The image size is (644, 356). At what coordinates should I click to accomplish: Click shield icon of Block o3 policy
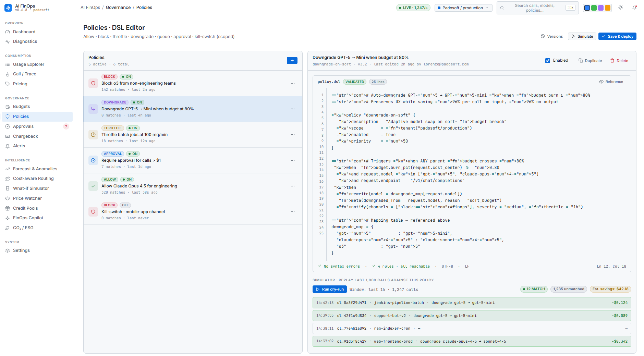pos(93,83)
